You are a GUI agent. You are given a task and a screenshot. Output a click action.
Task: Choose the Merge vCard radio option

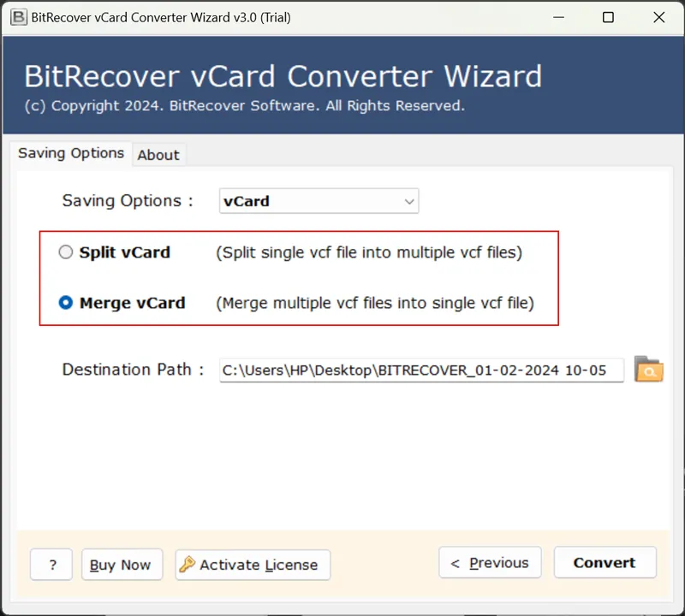coord(66,303)
